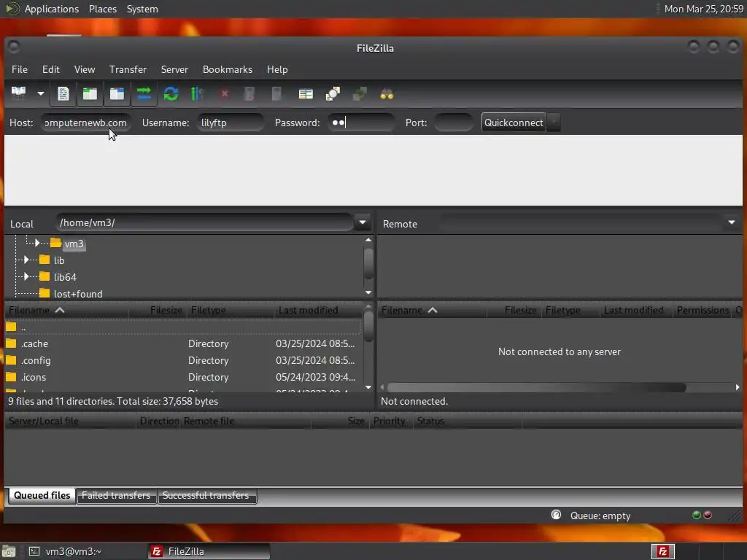Image resolution: width=747 pixels, height=560 pixels.
Task: Switch to Failed transfers tab
Action: coord(116,496)
